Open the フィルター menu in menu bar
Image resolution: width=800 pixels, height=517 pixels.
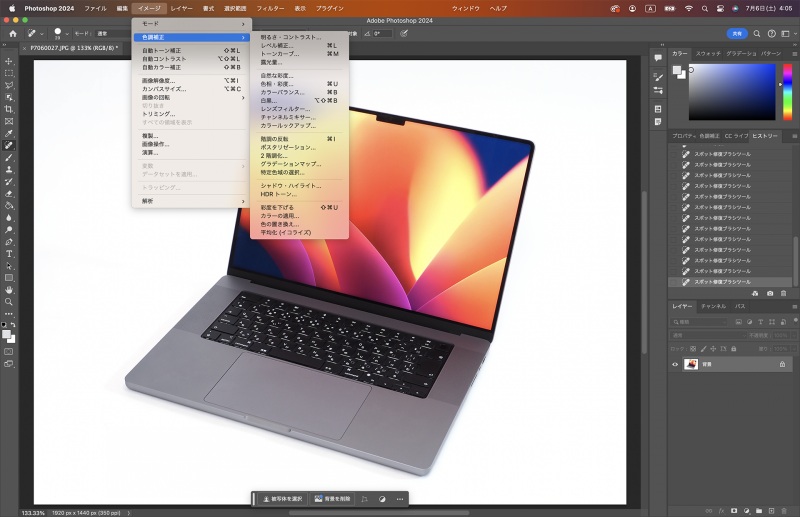click(x=270, y=8)
